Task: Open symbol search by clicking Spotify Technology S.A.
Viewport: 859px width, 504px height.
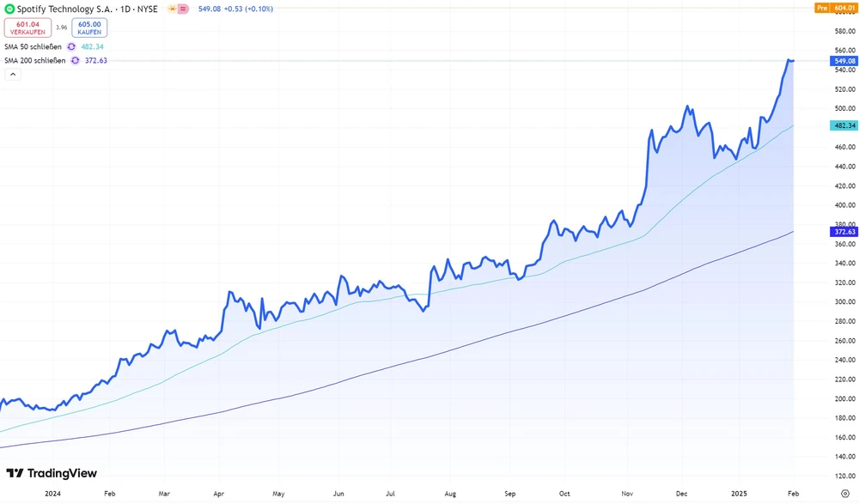Action: [x=64, y=9]
